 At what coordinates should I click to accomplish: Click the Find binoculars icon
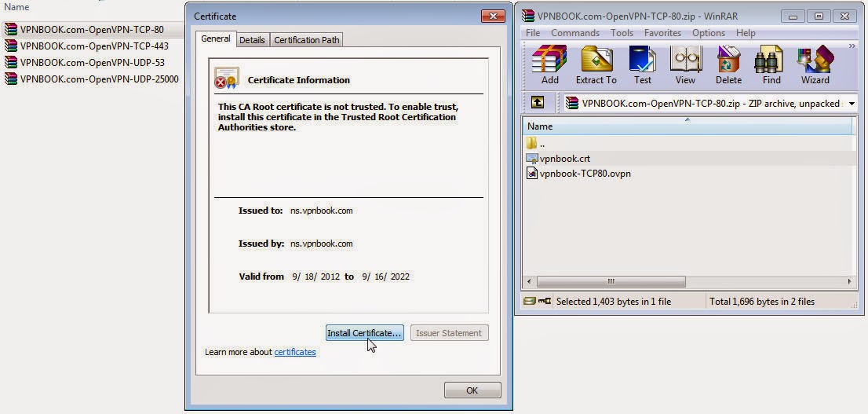click(768, 59)
